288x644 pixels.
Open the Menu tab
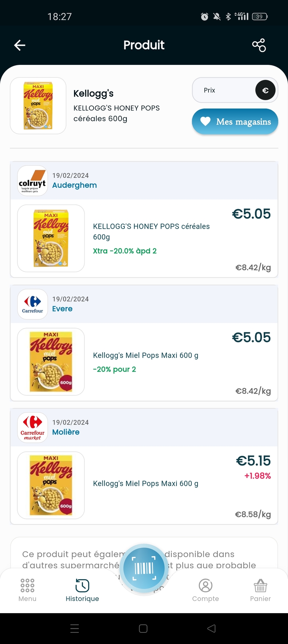coord(27,590)
